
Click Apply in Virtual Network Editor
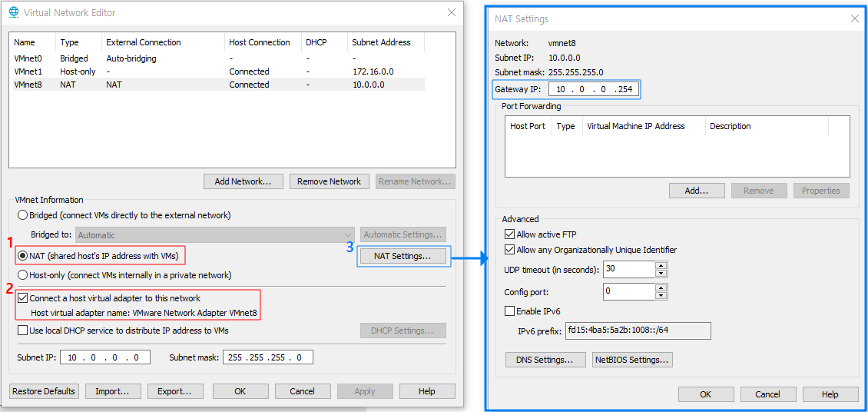coord(365,391)
